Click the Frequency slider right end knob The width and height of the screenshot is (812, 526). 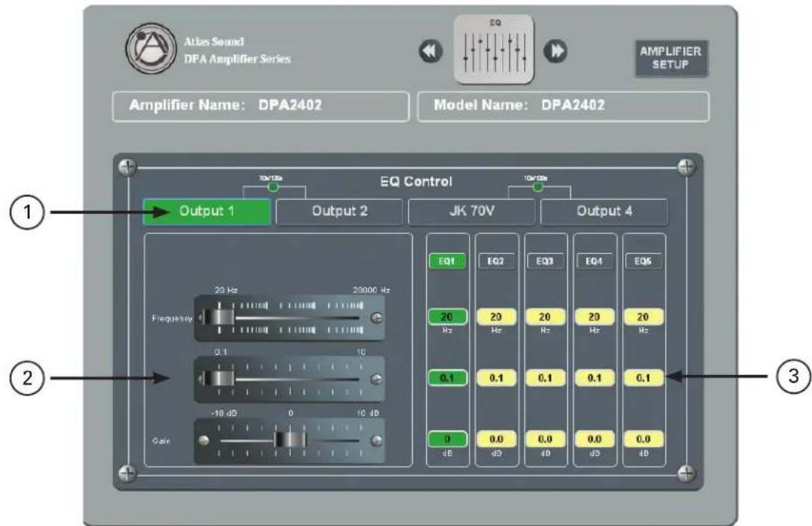tap(377, 318)
